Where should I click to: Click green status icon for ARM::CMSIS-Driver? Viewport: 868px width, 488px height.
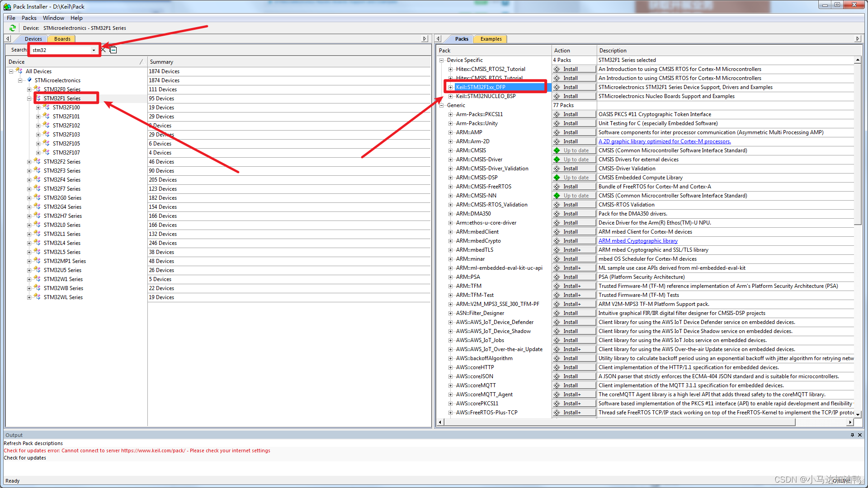tap(557, 160)
